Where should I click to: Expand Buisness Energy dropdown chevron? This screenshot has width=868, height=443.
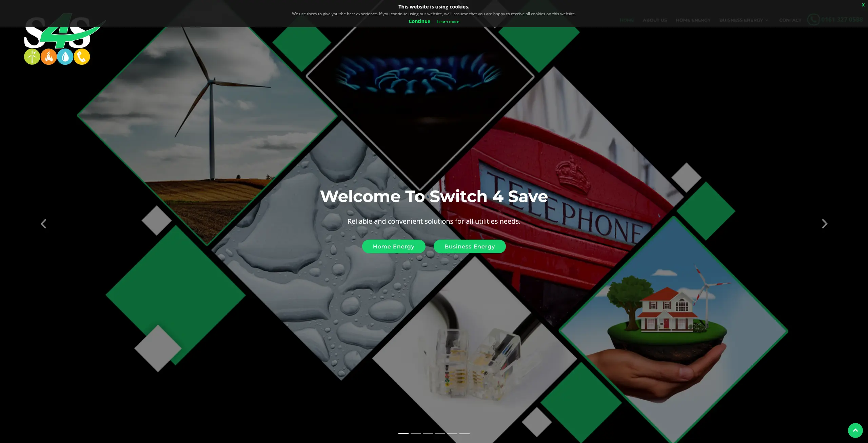[x=767, y=20]
